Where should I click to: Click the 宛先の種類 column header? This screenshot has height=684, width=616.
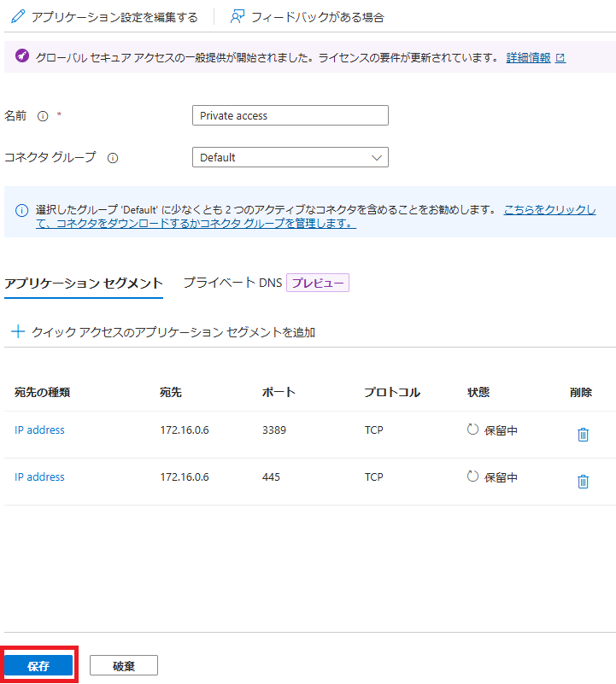42,393
